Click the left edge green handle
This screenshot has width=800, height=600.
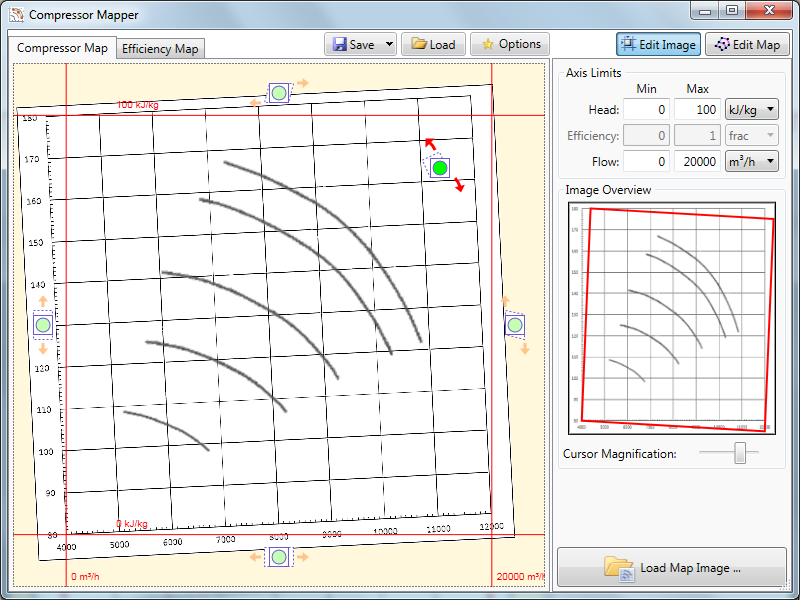(x=43, y=325)
